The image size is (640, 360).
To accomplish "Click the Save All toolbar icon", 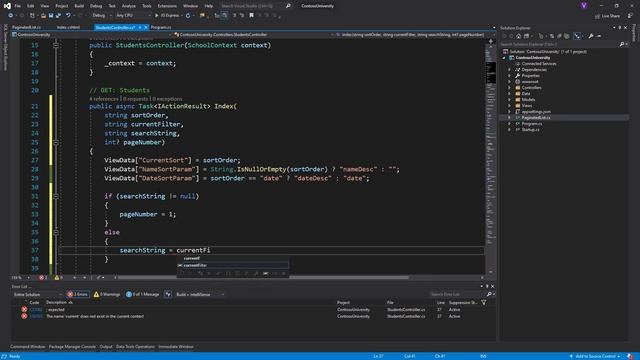I will [58, 16].
